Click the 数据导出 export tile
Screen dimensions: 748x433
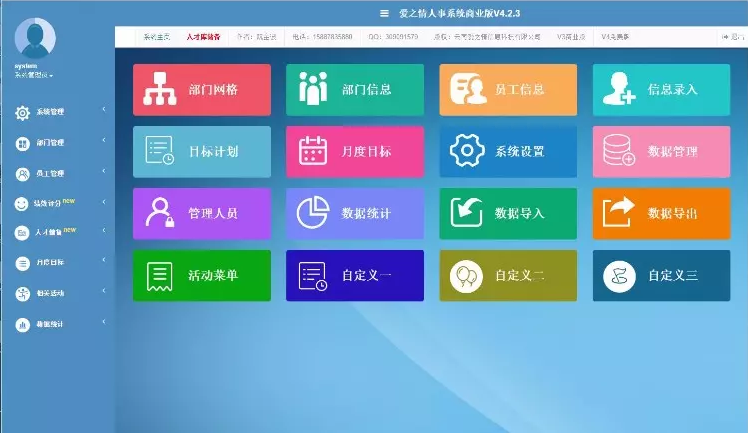pos(661,214)
